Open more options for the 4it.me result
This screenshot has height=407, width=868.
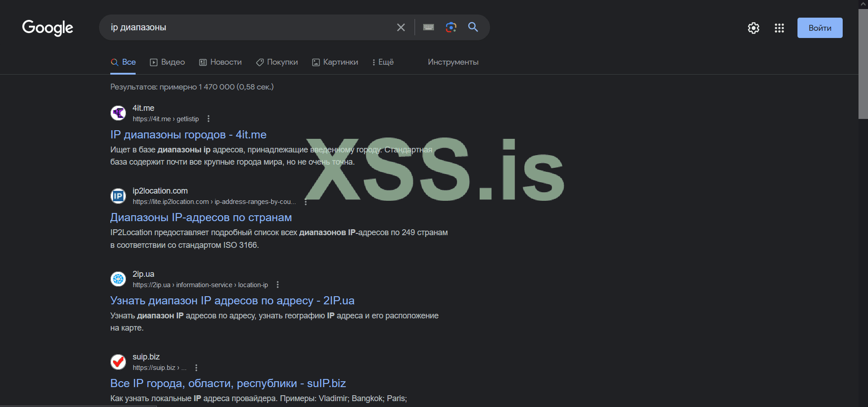tap(208, 119)
